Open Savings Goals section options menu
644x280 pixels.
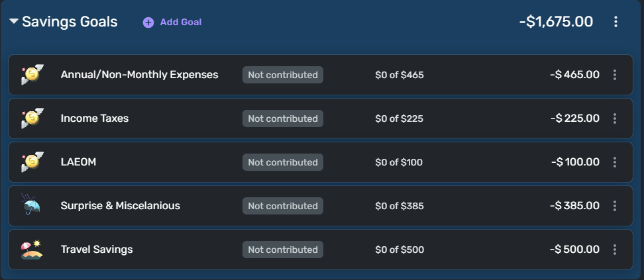click(x=616, y=22)
